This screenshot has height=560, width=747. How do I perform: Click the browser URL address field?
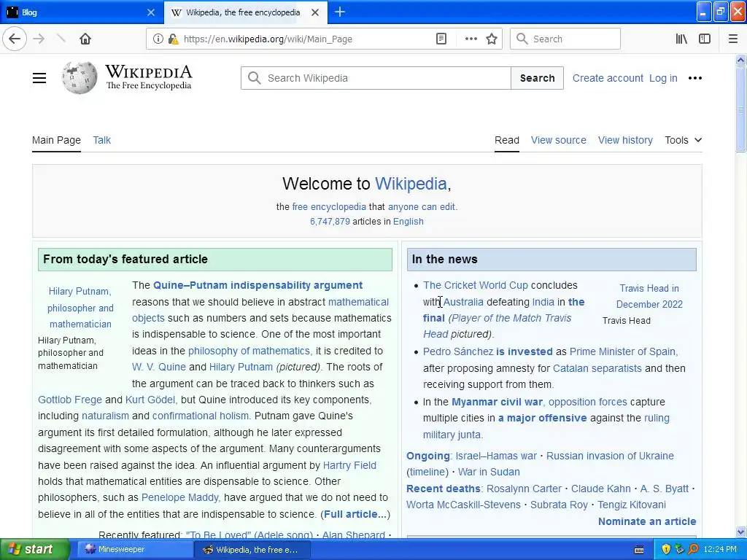click(x=305, y=39)
